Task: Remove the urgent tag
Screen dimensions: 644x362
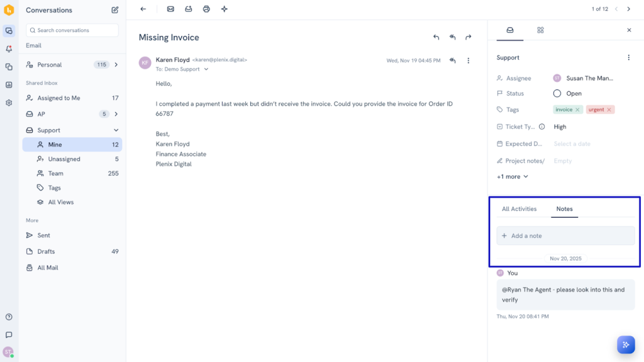Action: tap(609, 110)
